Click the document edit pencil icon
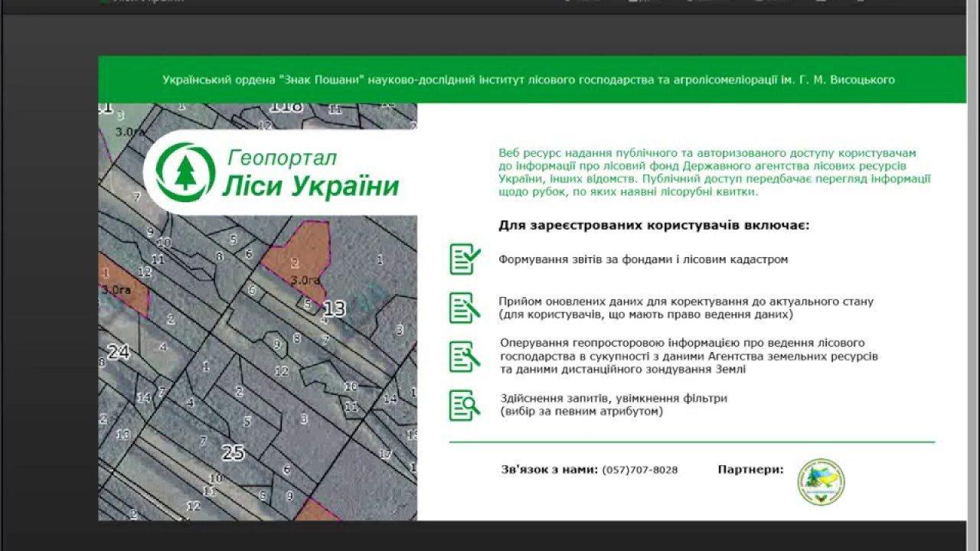The width and height of the screenshot is (980, 551). pyautogui.click(x=465, y=308)
